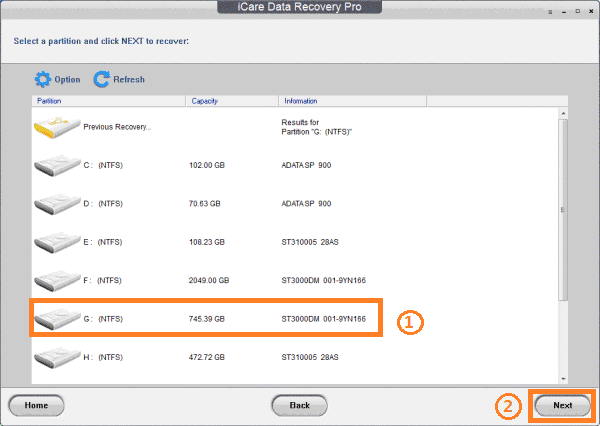Select the 2049.00 GB capacity entry

coord(209,281)
